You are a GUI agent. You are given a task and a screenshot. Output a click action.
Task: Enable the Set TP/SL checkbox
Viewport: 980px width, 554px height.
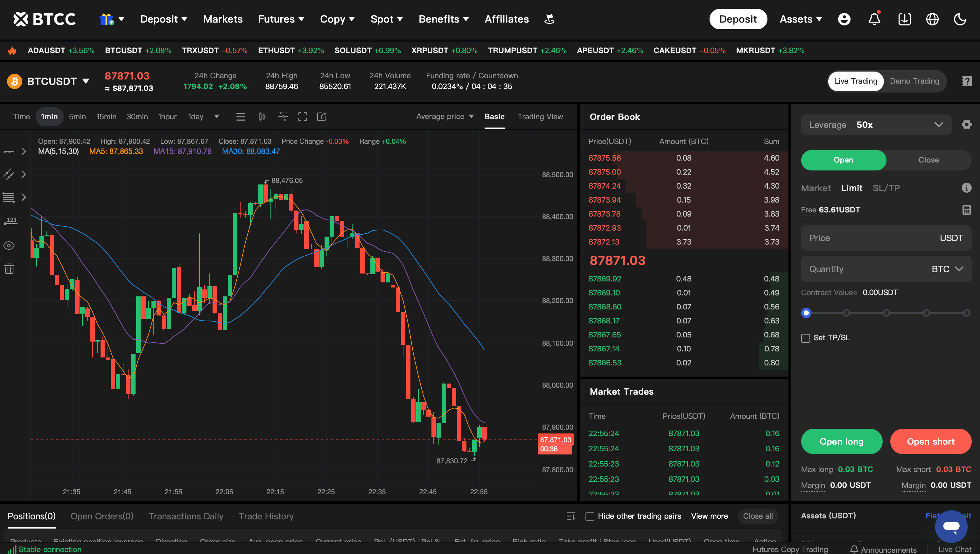click(x=805, y=338)
